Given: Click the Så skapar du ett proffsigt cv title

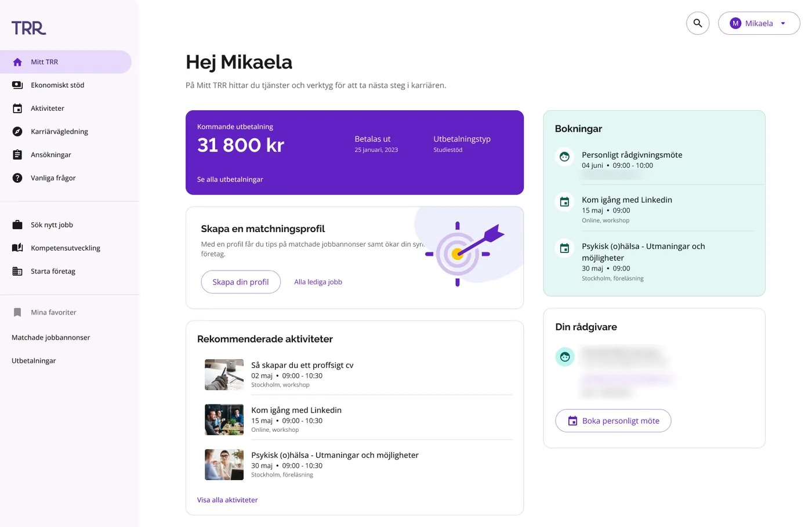Looking at the screenshot, I should (302, 365).
